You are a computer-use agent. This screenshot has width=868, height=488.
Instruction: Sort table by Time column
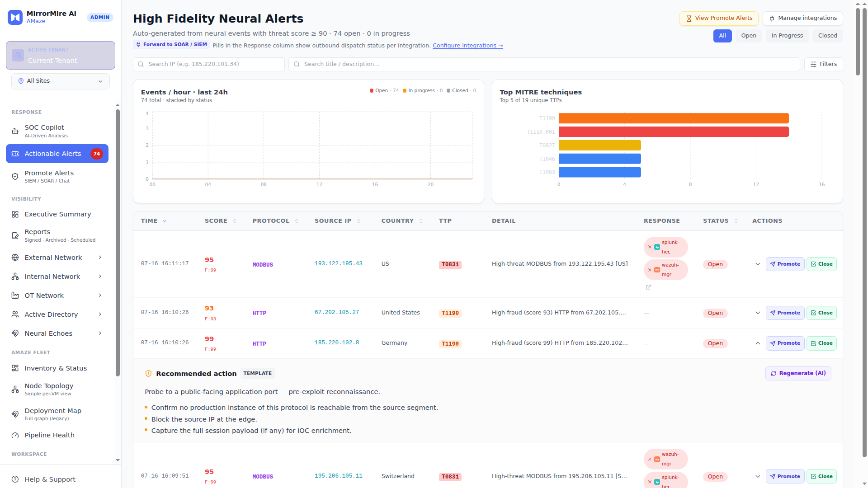(x=154, y=221)
